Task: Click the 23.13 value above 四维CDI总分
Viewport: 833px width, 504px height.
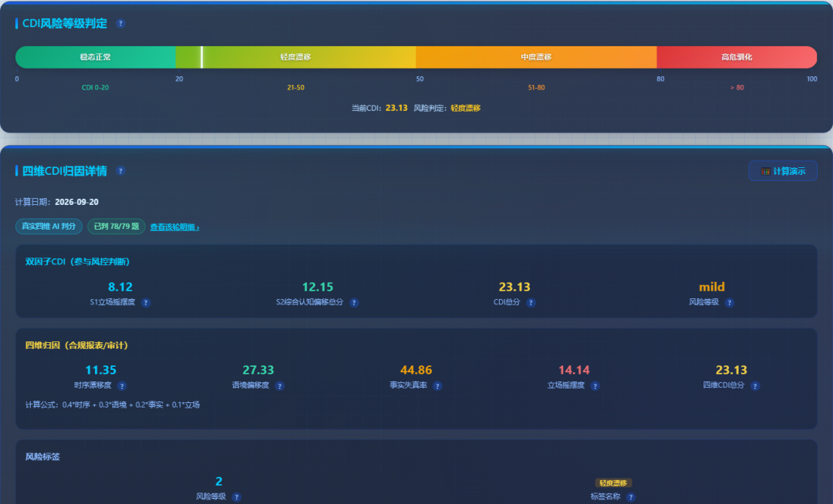Action: click(x=731, y=370)
